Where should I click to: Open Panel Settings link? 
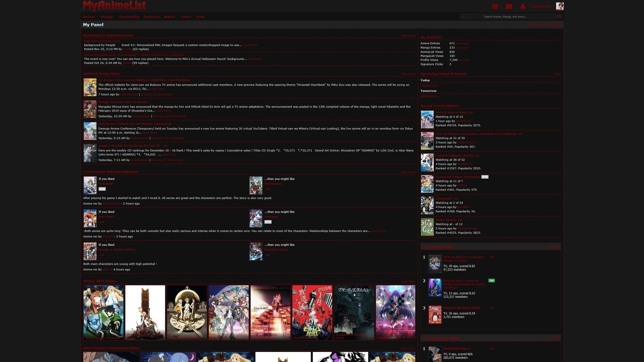[545, 25]
